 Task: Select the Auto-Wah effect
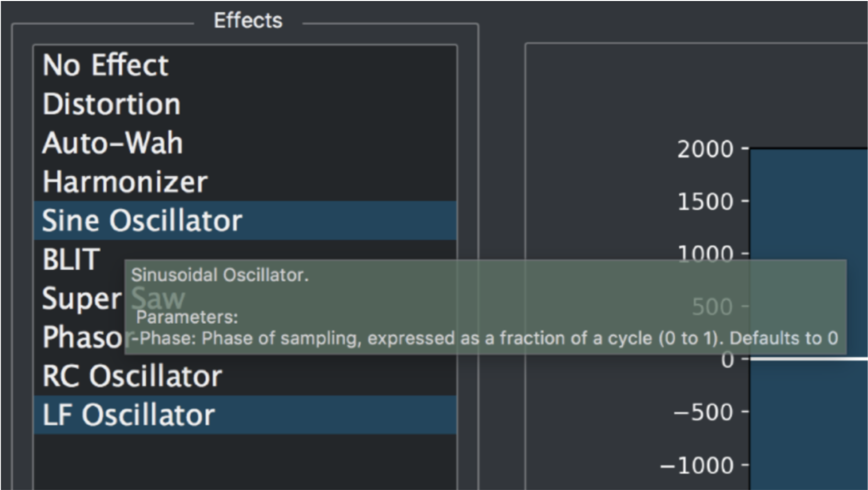(245, 143)
